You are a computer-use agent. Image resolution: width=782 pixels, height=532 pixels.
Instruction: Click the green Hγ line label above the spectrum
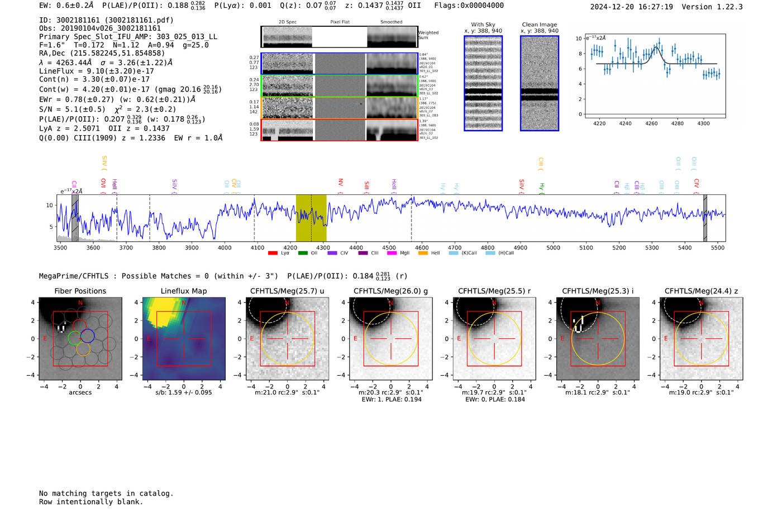coord(541,188)
